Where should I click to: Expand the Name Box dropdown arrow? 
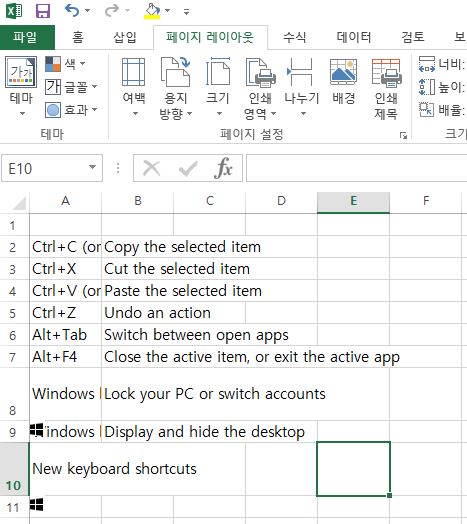(x=93, y=167)
